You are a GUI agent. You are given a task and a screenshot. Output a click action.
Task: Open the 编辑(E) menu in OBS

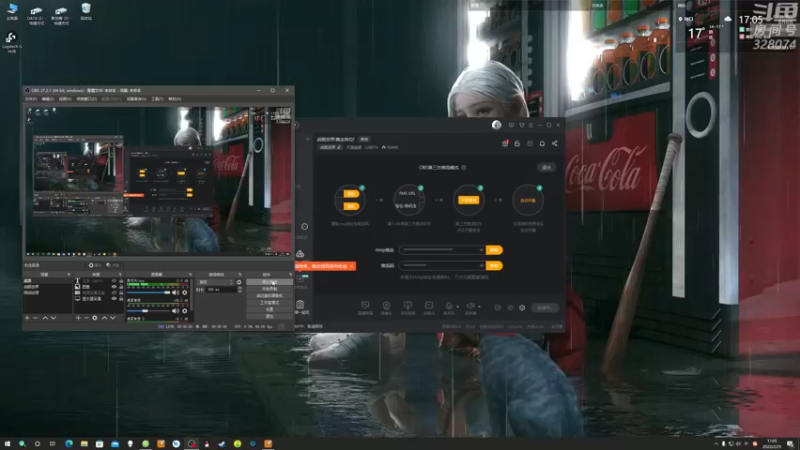(x=47, y=98)
